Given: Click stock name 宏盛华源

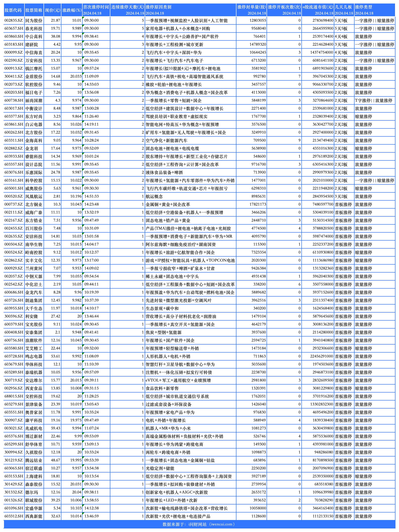Looking at the screenshot, I should tap(34, 508).
